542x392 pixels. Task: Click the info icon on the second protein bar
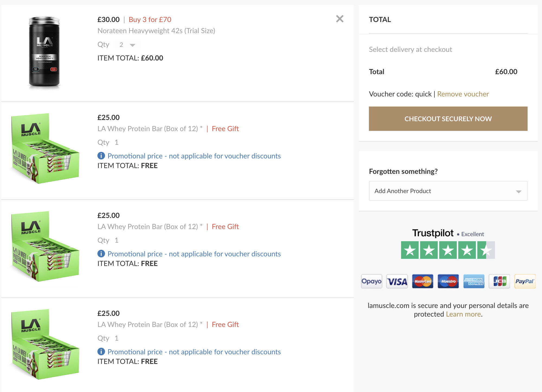101,253
